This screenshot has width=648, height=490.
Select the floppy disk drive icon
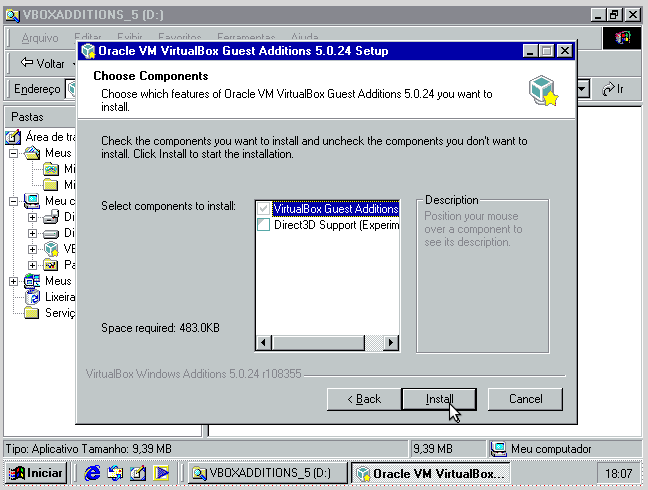[51, 217]
